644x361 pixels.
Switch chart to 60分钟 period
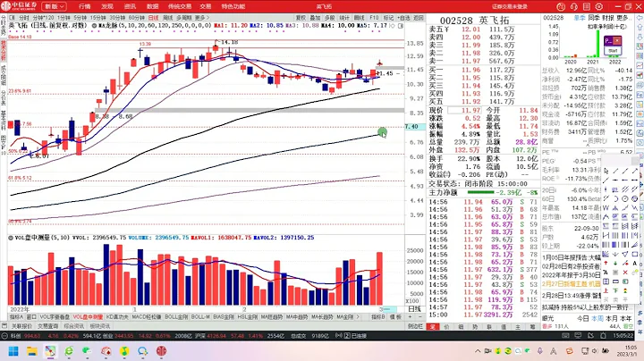(136, 18)
